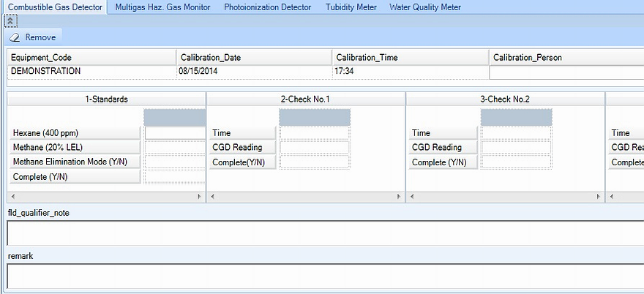Click the fld_qualifier_note text box
The image size is (644, 294).
pyautogui.click(x=322, y=233)
